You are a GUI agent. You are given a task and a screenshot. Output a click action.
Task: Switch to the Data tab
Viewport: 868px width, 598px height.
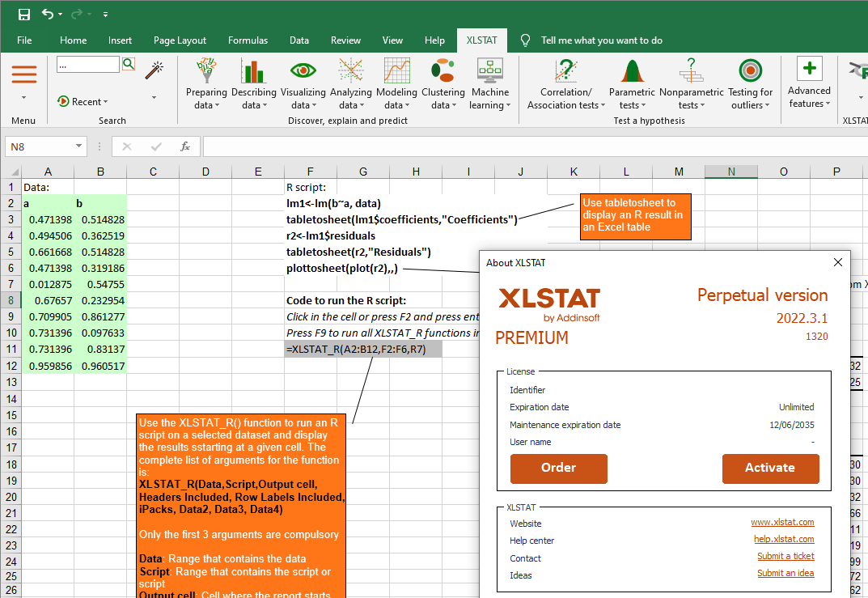(299, 40)
